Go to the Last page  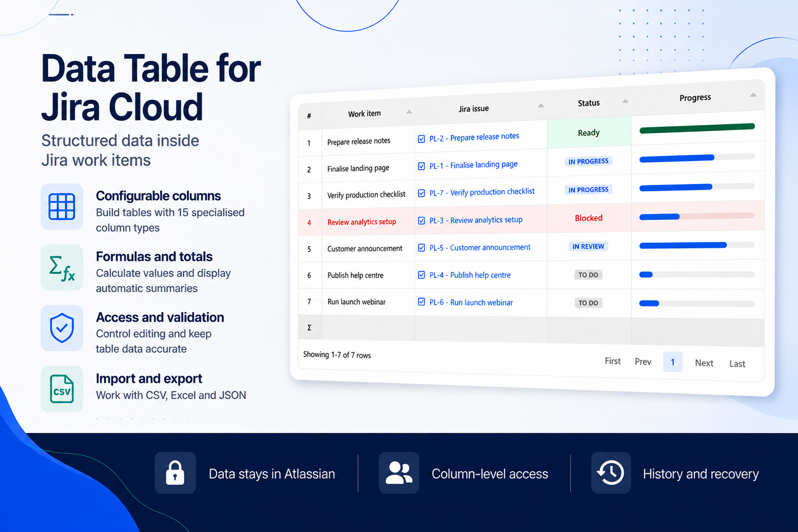[x=737, y=364]
